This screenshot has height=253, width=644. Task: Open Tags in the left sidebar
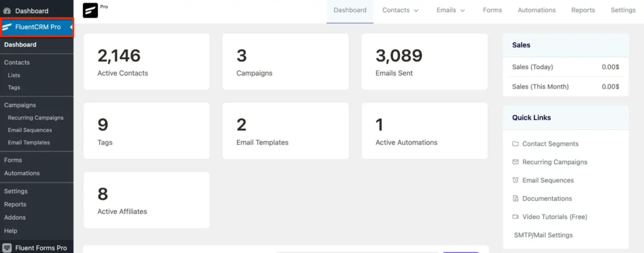[x=14, y=88]
